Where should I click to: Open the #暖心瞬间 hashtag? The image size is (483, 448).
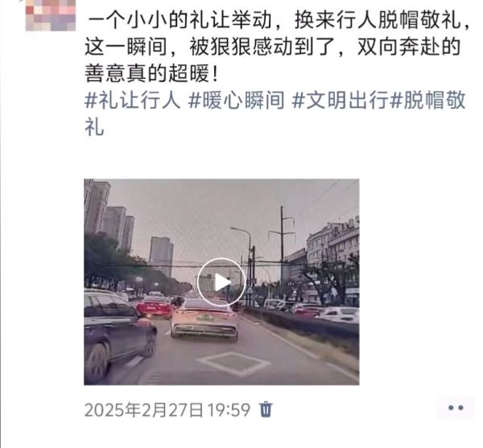[236, 101]
